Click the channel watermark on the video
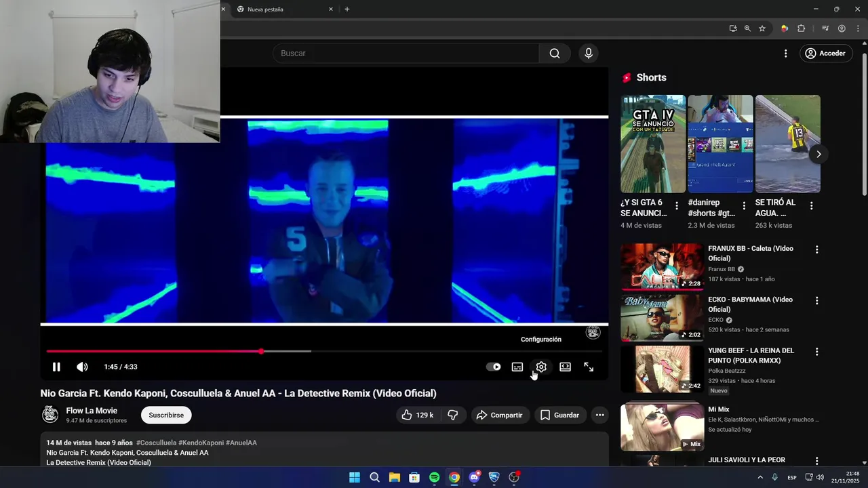Viewport: 868px width, 488px height. coord(593,332)
